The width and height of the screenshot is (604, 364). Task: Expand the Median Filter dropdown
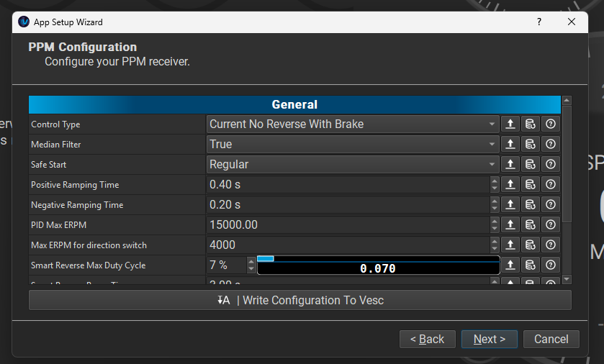tap(352, 144)
